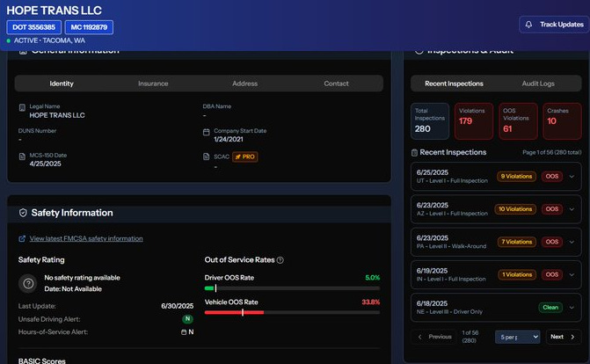The width and height of the screenshot is (590, 364).
Task: Click the shield icon beside Safety Information
Action: pyautogui.click(x=23, y=213)
